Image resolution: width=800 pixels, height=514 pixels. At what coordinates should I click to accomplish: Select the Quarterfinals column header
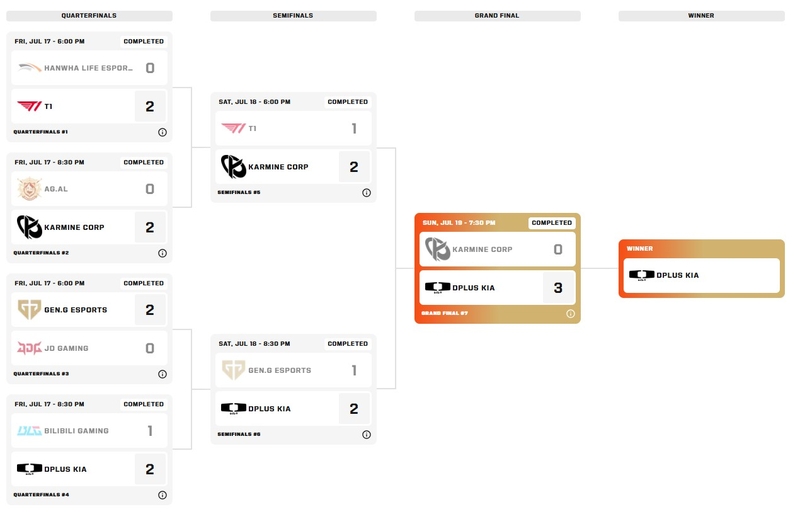89,16
